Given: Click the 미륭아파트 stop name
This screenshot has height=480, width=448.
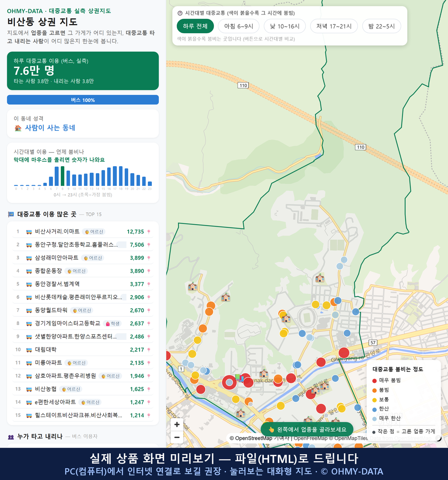Looking at the screenshot, I should coord(49,363).
